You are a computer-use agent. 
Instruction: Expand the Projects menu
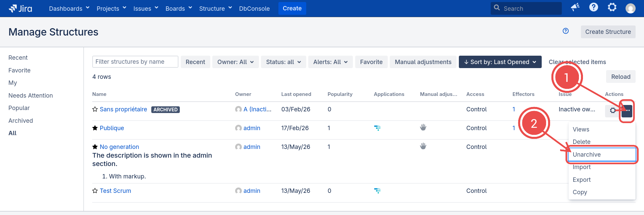pyautogui.click(x=111, y=8)
